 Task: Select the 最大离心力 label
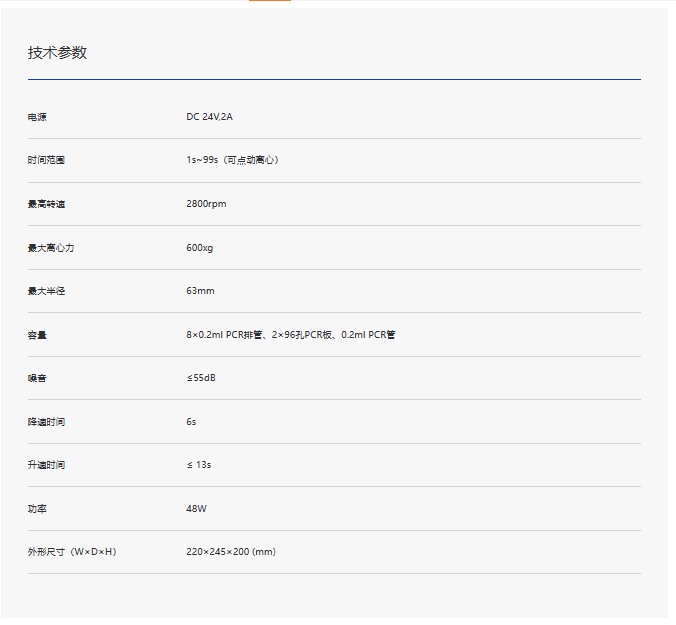point(51,248)
